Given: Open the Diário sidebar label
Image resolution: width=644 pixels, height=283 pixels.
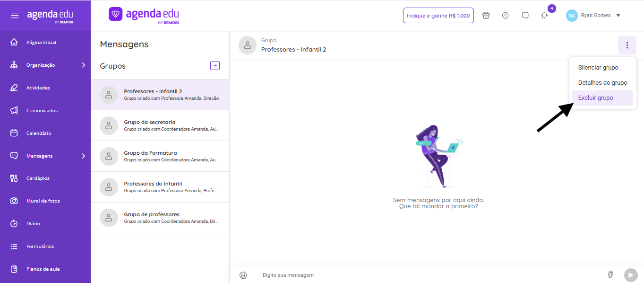Looking at the screenshot, I should (x=33, y=224).
